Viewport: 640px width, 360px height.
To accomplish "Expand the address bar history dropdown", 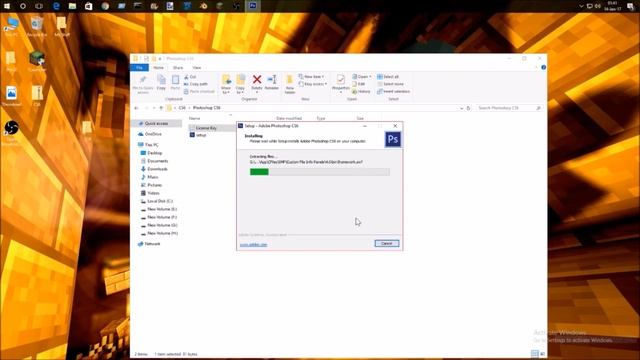I will point(462,108).
